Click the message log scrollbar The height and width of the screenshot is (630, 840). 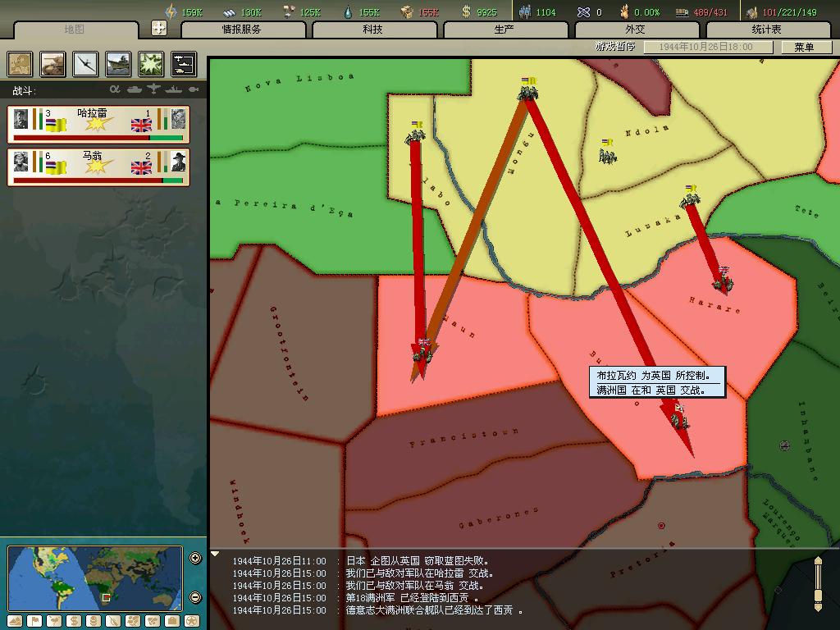coord(818,584)
